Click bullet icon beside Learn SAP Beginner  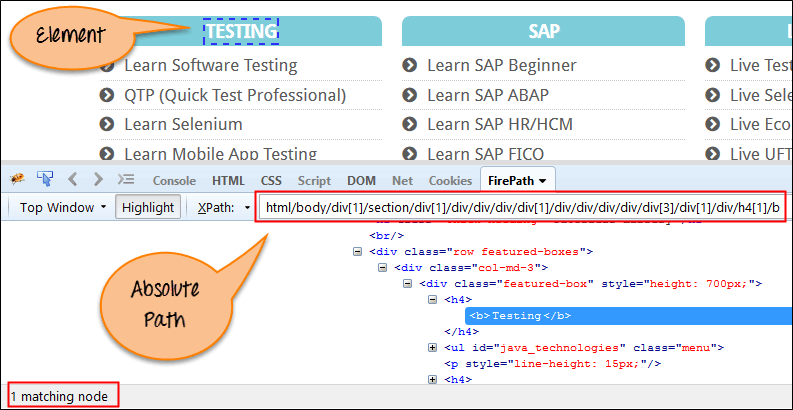[410, 66]
